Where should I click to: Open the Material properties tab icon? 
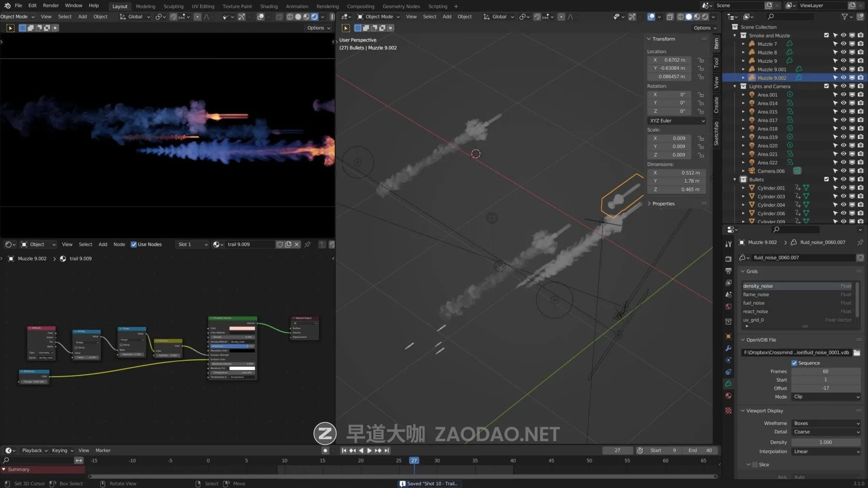728,396
